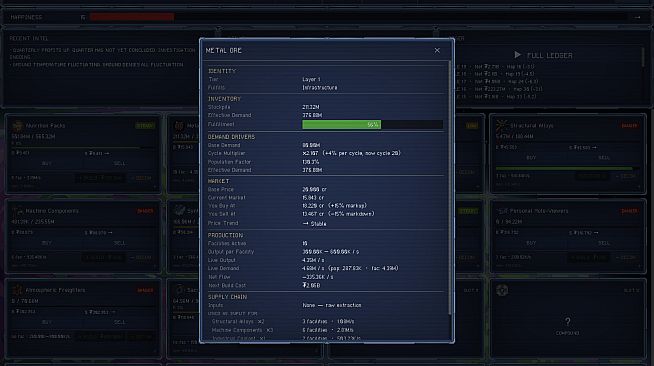
Task: Click the Supply Chain heading
Action: tap(227, 297)
